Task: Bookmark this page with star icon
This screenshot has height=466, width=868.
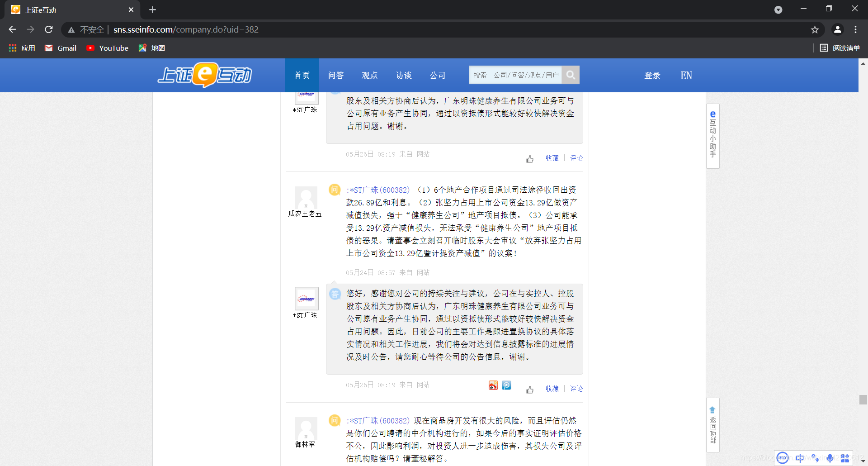Action: coord(815,30)
